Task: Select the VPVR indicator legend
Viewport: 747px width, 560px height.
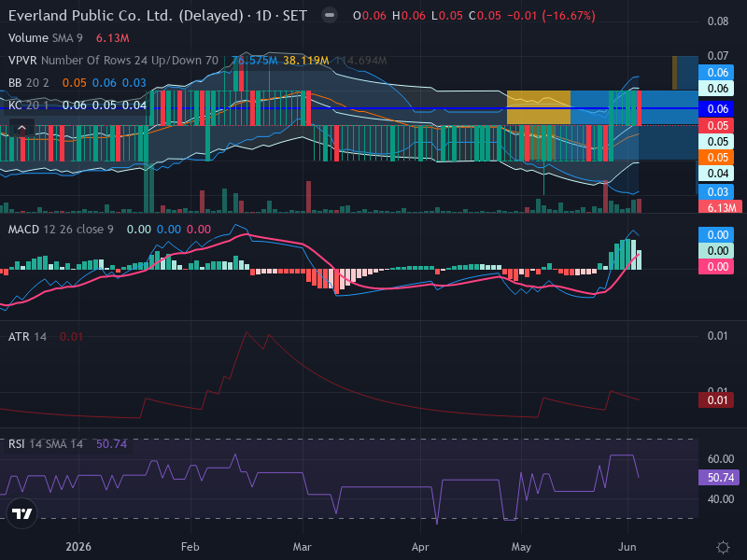Action: (113, 61)
